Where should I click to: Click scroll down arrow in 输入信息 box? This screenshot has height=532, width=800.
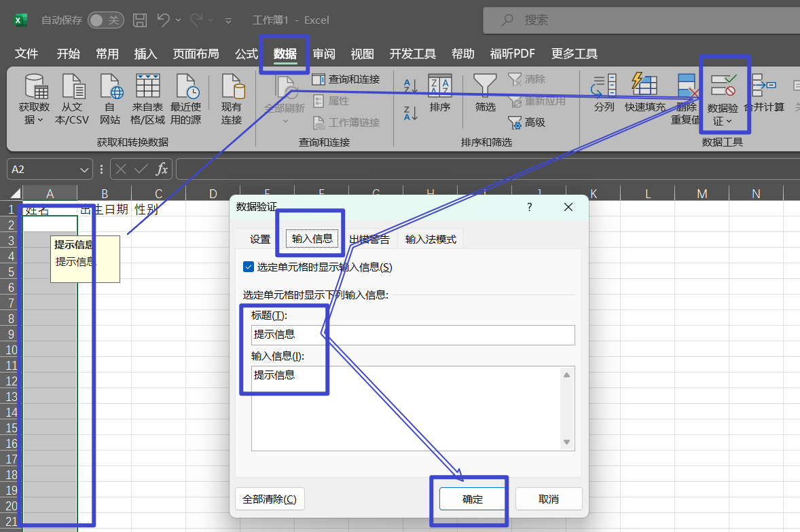pos(567,442)
